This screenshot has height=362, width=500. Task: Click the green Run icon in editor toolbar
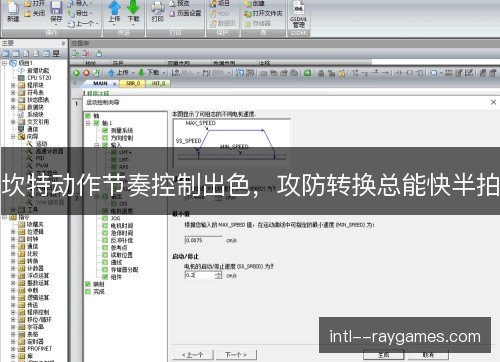point(76,73)
